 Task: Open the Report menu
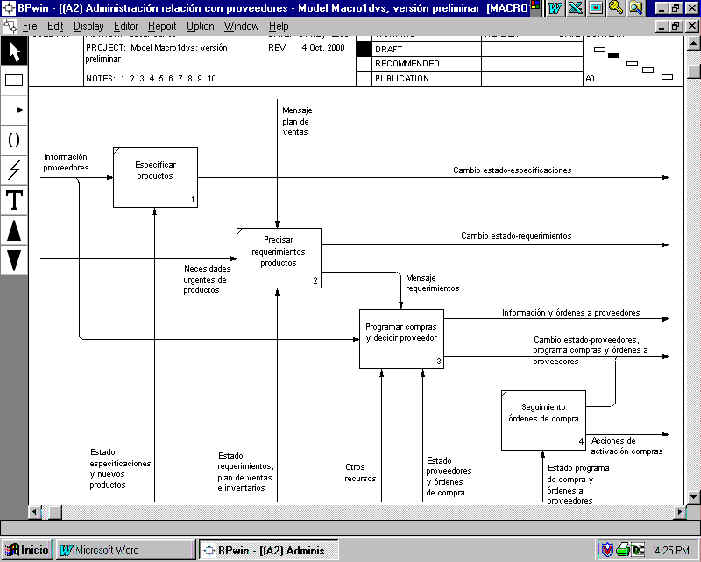pos(162,26)
